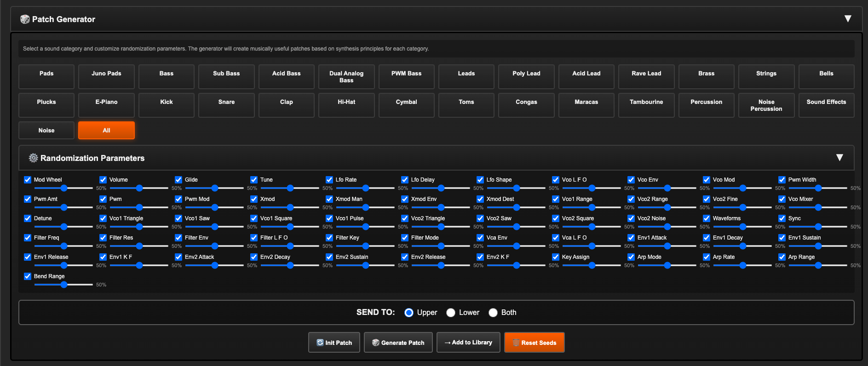Disable the Filter Freq parameter checkbox

28,238
